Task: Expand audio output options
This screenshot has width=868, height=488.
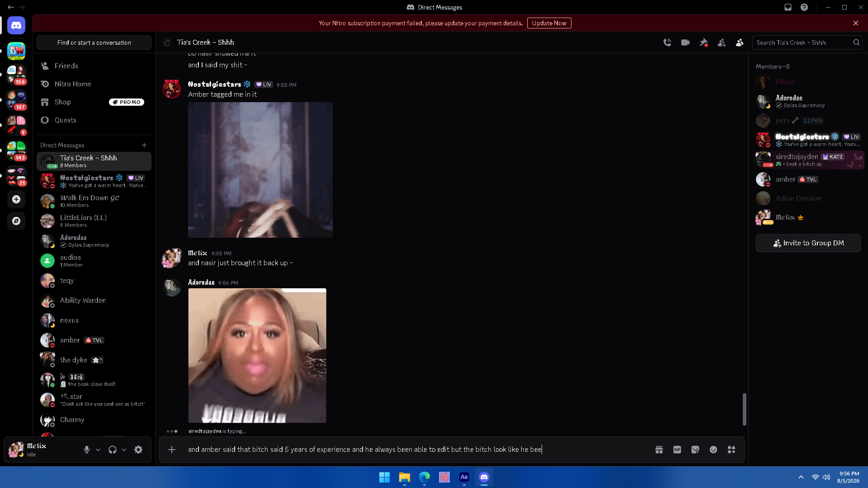Action: coord(124,450)
